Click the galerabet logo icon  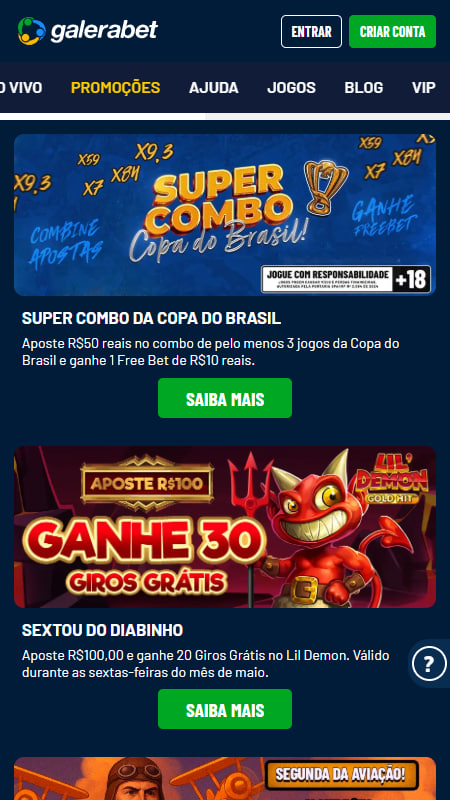point(31,31)
